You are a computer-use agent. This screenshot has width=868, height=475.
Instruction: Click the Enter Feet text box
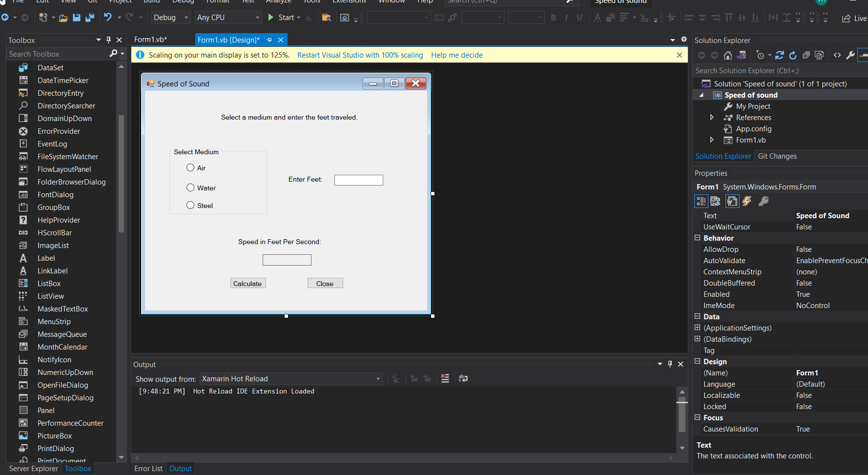359,180
